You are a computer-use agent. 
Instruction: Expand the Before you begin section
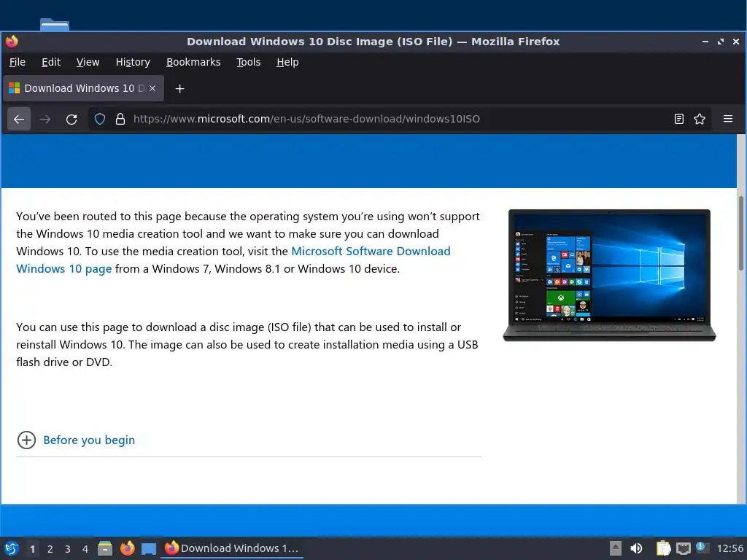pyautogui.click(x=27, y=440)
